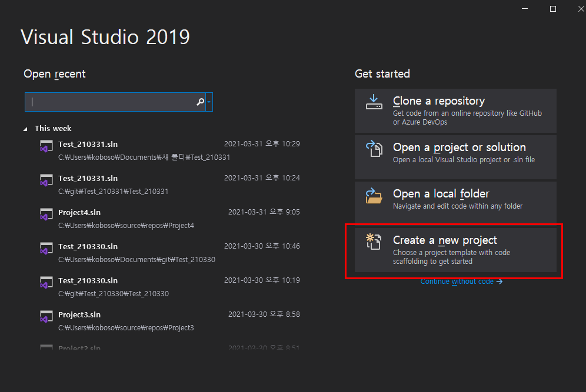Click the Open a local folder icon

coord(374,196)
